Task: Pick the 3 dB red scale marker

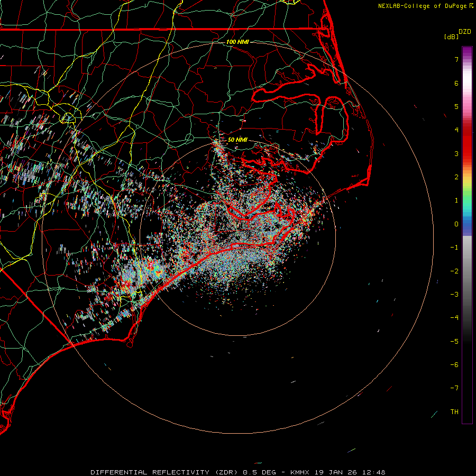Action: [456, 154]
